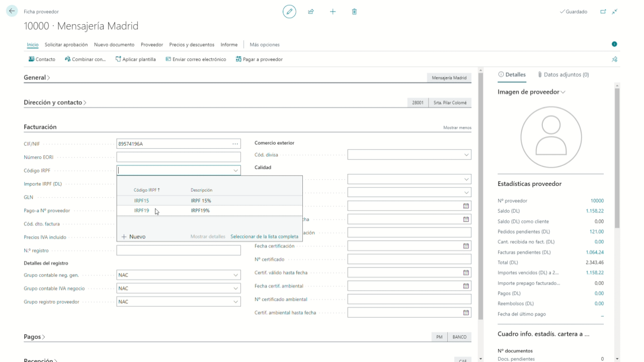Open Grupo registro proveedor dropdown
644x362 pixels.
point(235,302)
